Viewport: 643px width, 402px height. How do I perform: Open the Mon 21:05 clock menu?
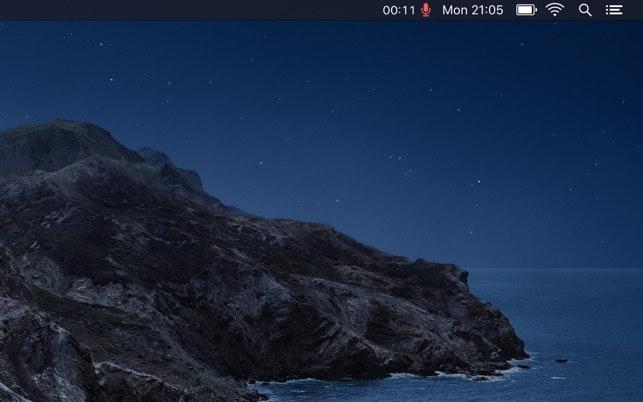472,10
